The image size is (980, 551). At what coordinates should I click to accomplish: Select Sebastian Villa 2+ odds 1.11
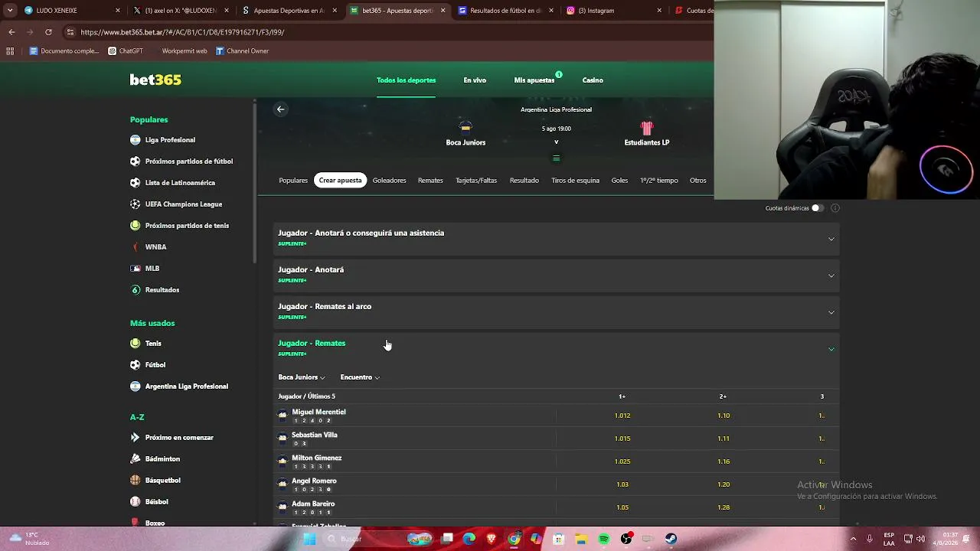click(x=724, y=439)
